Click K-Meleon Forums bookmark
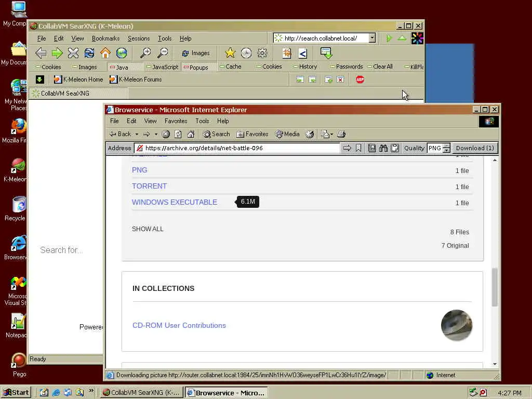Image resolution: width=532 pixels, height=399 pixels. 136,79
